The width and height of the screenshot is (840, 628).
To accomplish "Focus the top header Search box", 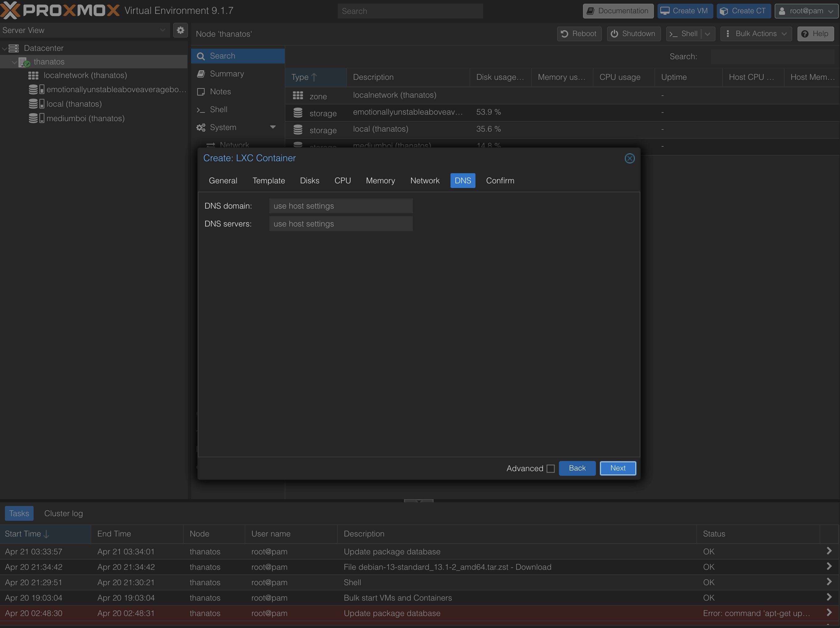I will 410,11.
